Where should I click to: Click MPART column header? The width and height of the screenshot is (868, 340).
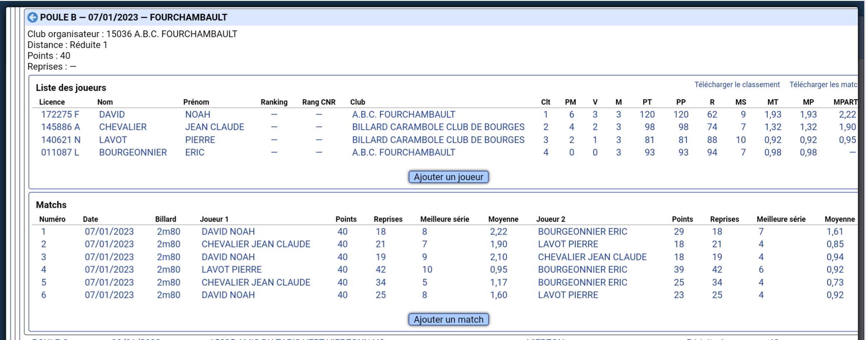[845, 102]
